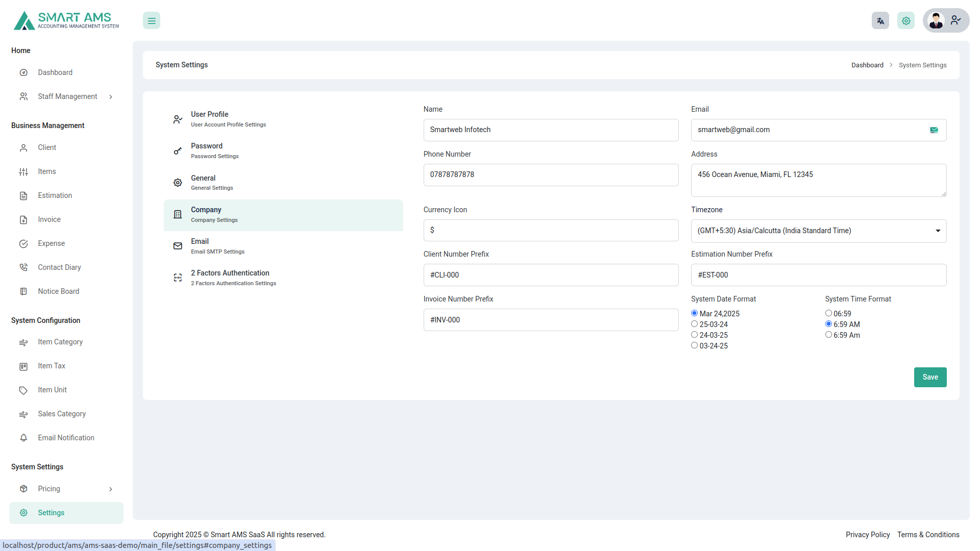980x551 pixels.
Task: Select the 06:59 time format
Action: point(828,313)
